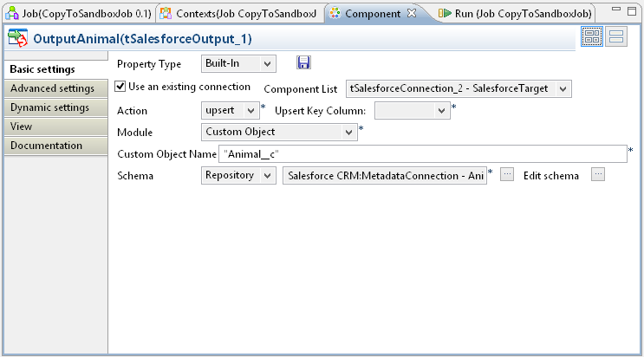Screen dimensions: 644x357
Task: Switch to the Run (Job CopyToSandboxJob) tab
Action: (518, 14)
